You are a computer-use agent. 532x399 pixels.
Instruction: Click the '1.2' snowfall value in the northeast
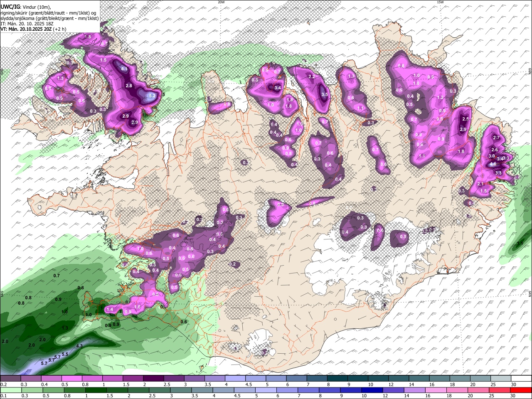pos(441,97)
